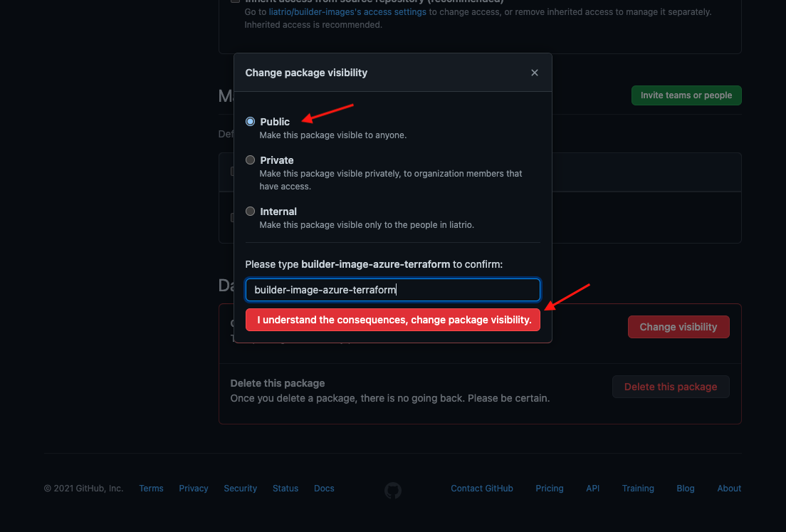Open the Docs footer link
This screenshot has width=786, height=532.
tap(324, 489)
